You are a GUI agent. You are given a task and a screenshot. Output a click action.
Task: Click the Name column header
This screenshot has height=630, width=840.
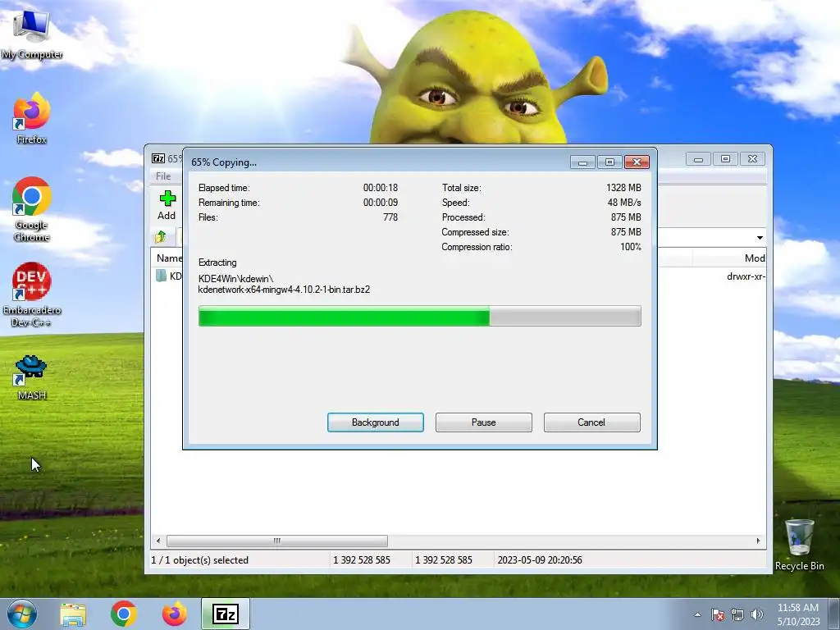coord(169,258)
